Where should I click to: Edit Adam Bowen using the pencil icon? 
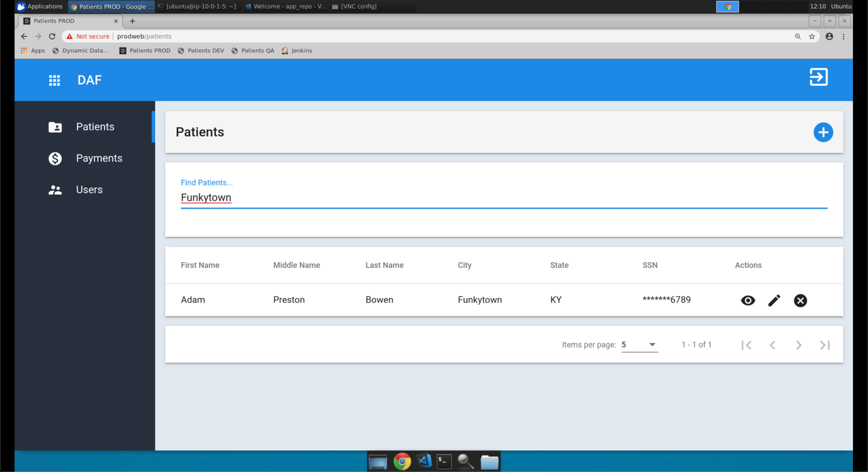click(774, 300)
